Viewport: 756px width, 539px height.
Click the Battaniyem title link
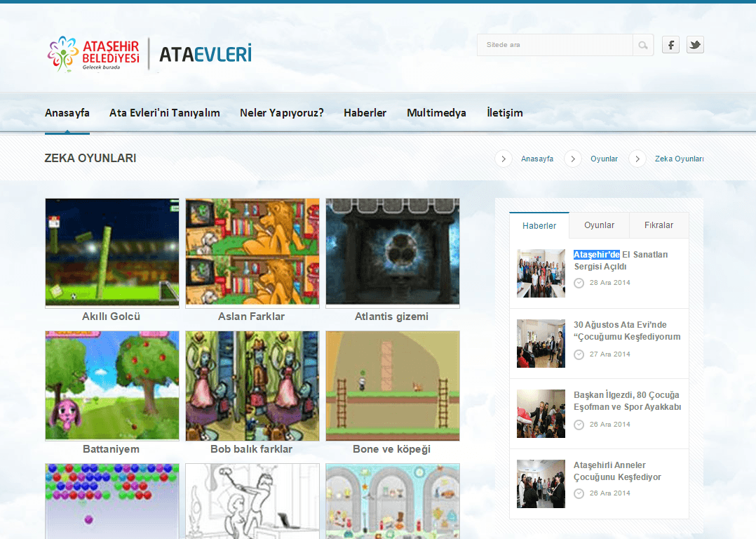point(111,449)
